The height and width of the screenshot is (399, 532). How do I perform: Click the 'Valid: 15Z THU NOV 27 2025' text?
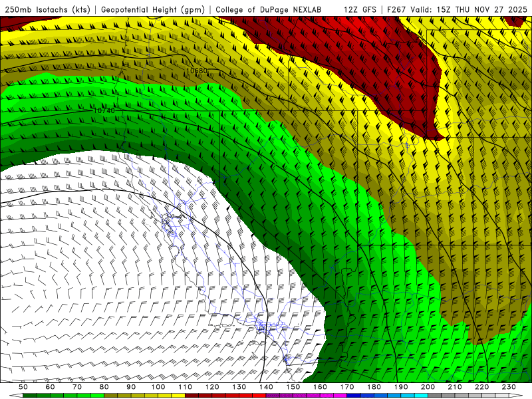[x=469, y=9]
